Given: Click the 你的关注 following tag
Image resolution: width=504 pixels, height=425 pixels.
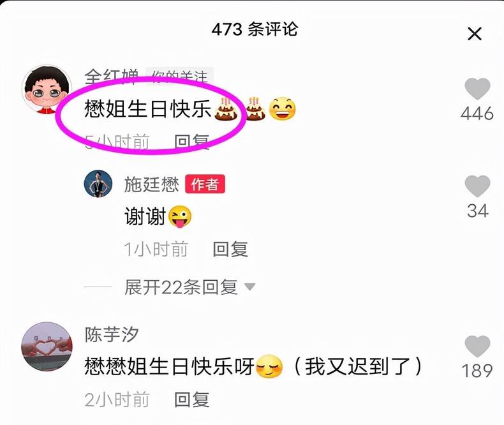Looking at the screenshot, I should [x=179, y=77].
